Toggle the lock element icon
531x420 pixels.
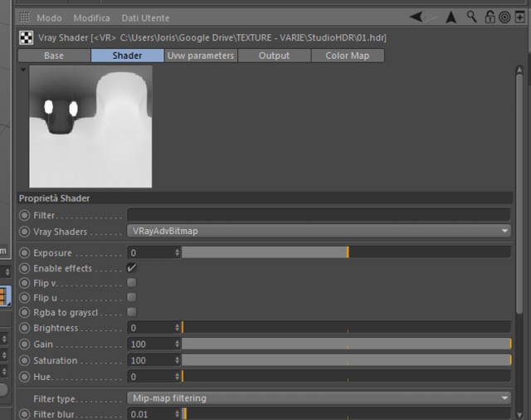pos(490,17)
